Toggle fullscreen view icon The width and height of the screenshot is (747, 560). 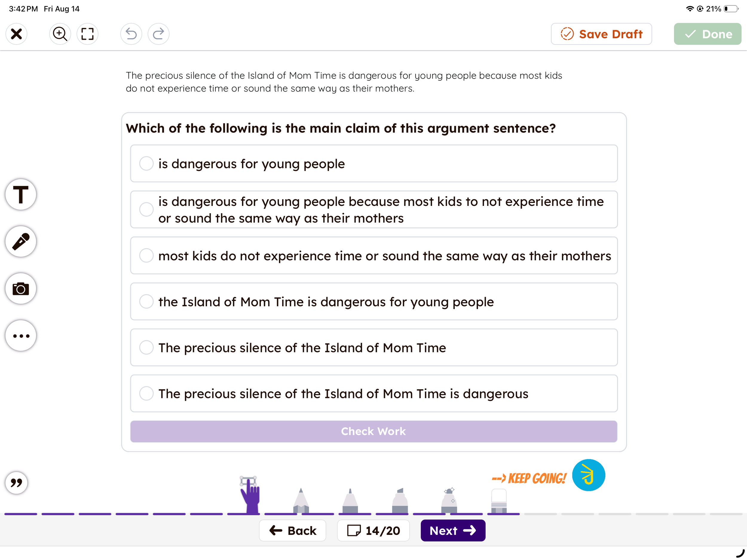88,34
